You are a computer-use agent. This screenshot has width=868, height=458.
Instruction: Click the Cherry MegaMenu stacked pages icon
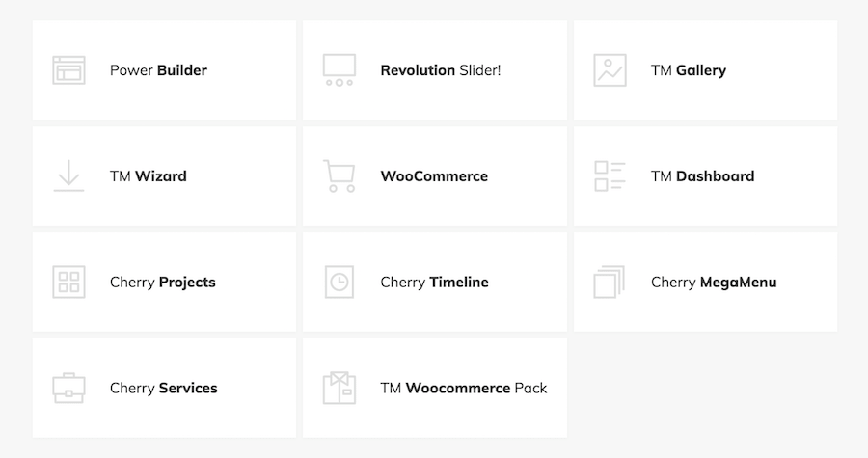[x=610, y=283]
